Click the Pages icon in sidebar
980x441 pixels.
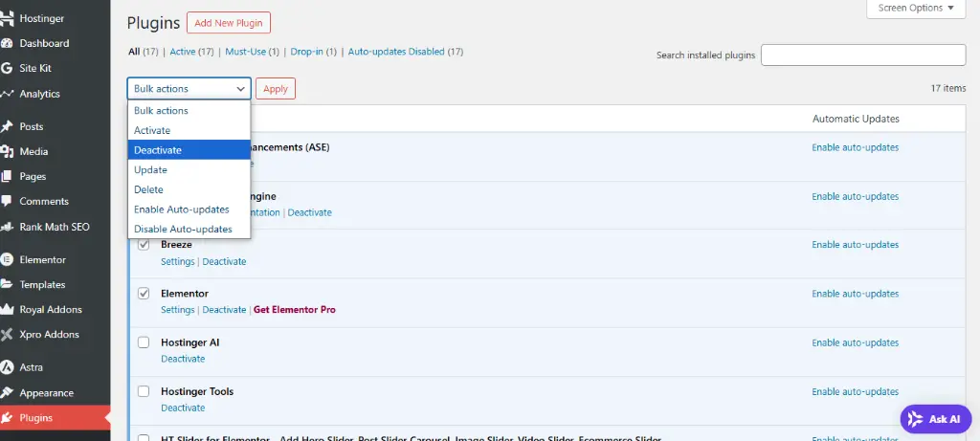pos(7,176)
